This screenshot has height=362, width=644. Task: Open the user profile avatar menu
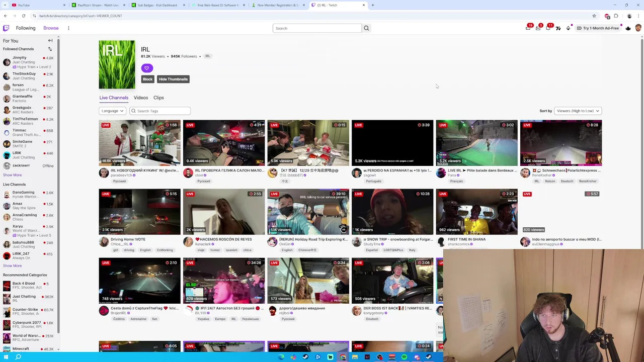point(638,28)
